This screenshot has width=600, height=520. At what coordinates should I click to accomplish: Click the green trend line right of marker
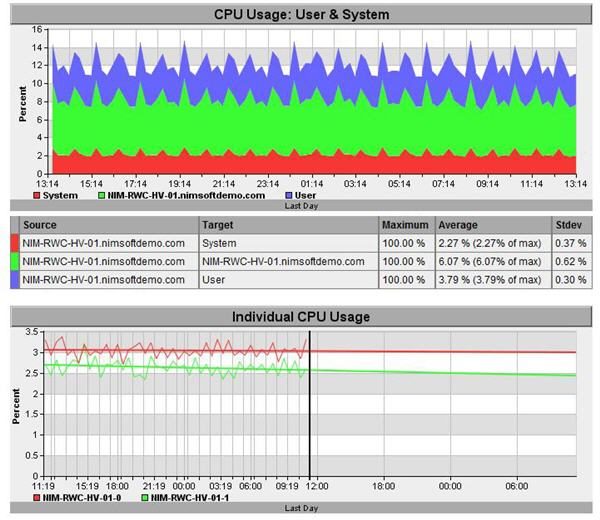443,373
